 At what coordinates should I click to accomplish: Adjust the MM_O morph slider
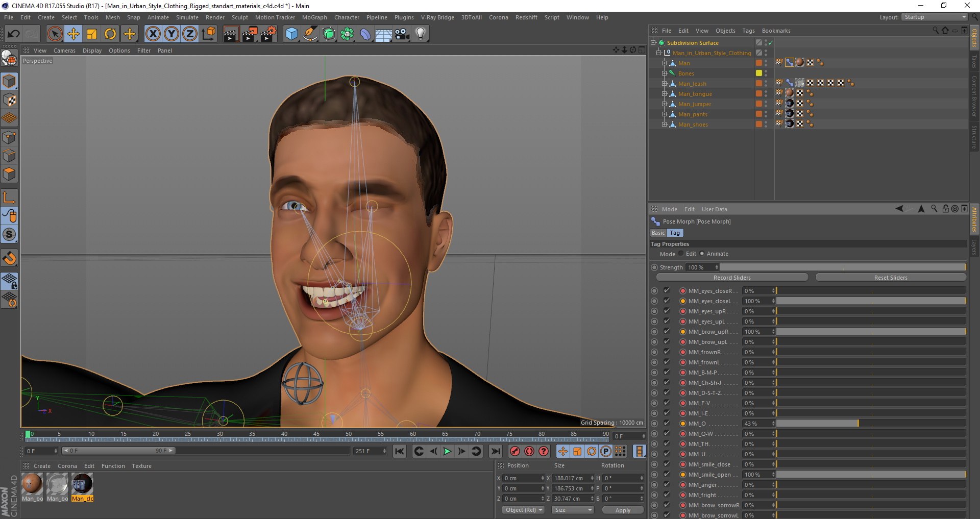[871, 423]
